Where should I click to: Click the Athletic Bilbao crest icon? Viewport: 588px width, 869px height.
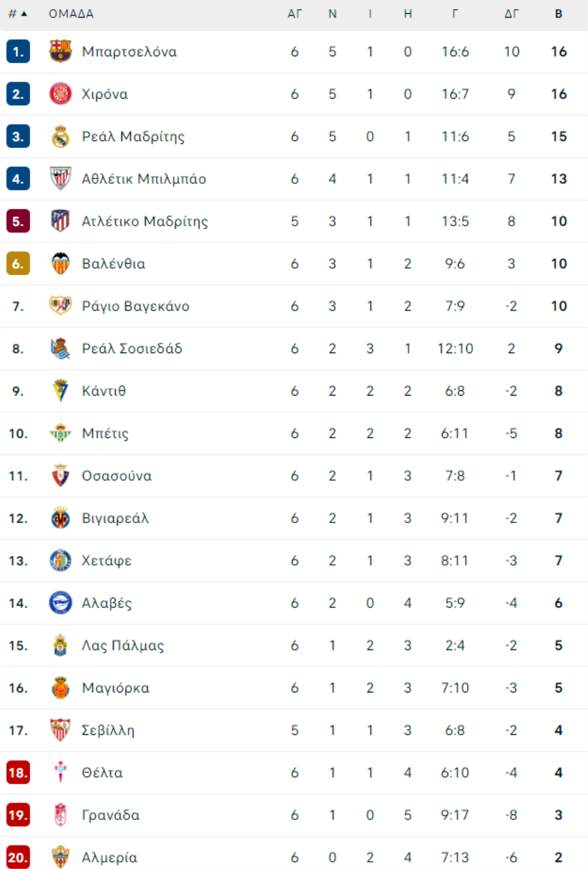coord(60,179)
